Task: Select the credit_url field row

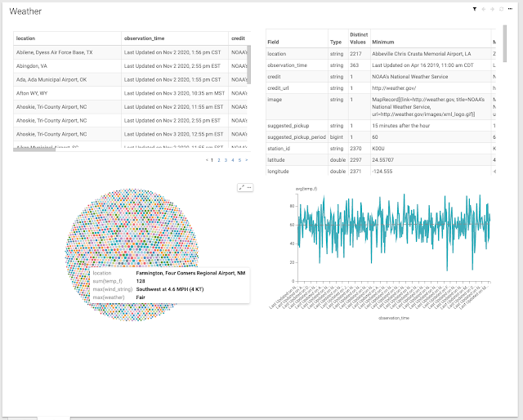Action: pyautogui.click(x=381, y=88)
